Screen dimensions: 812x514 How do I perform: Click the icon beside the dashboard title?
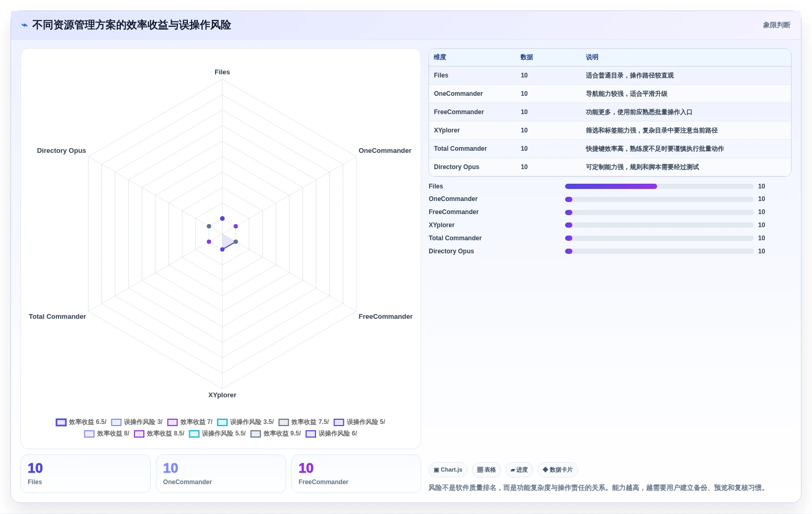(25, 25)
